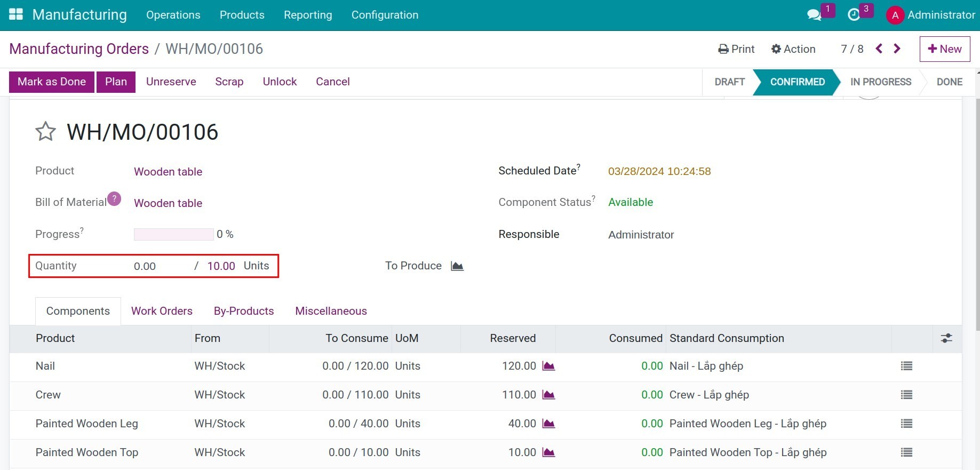The width and height of the screenshot is (980, 470).
Task: Click Painted Wooden Leg product cell
Action: click(87, 424)
